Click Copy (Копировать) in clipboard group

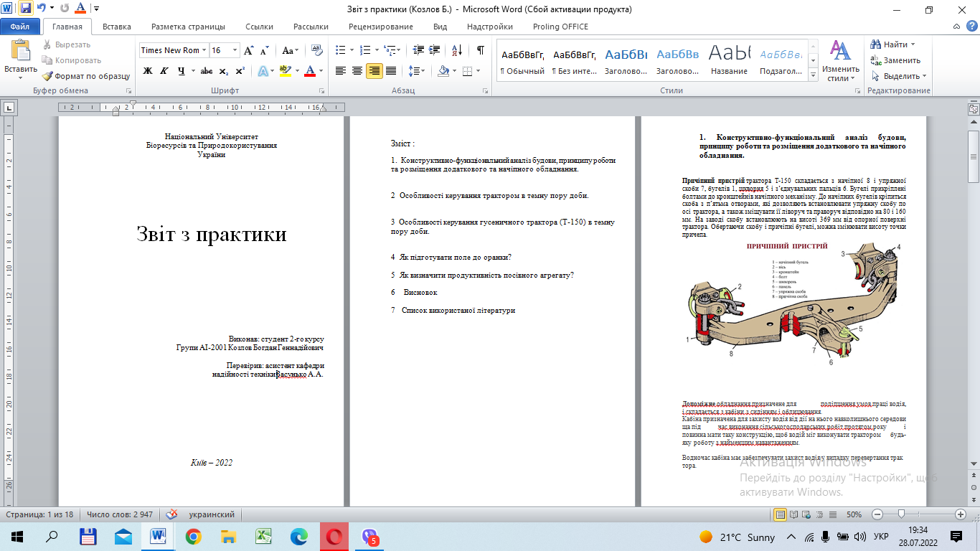point(71,60)
